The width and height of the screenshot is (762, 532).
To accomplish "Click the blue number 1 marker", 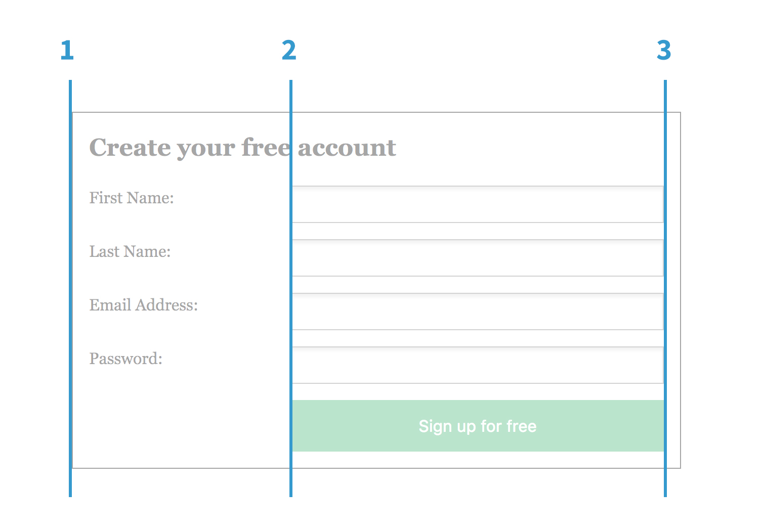I will click(67, 51).
